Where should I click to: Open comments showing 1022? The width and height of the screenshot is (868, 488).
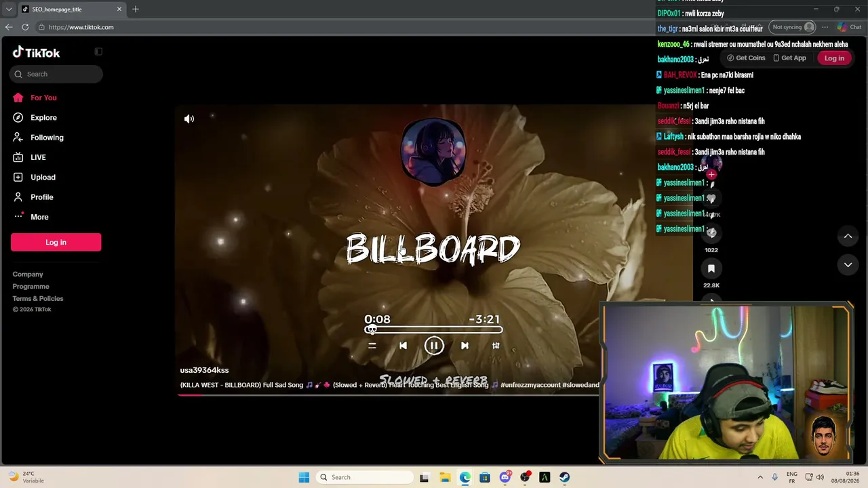click(711, 233)
